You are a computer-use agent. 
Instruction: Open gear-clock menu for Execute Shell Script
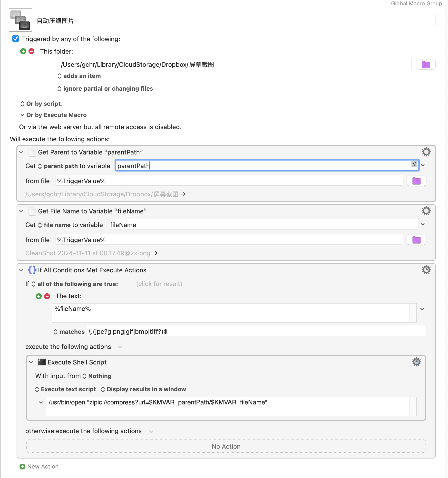[416, 362]
